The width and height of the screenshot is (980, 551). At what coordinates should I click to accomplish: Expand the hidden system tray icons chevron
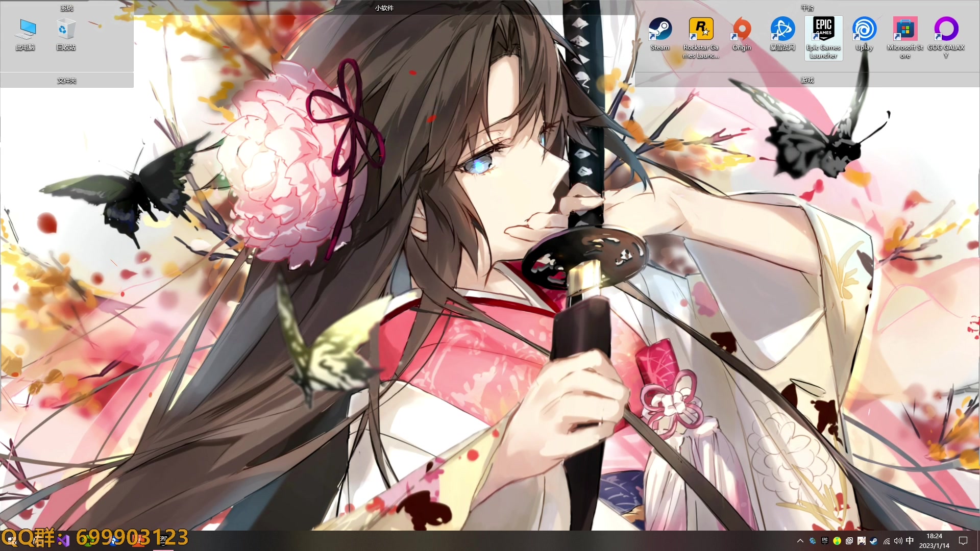pos(800,541)
